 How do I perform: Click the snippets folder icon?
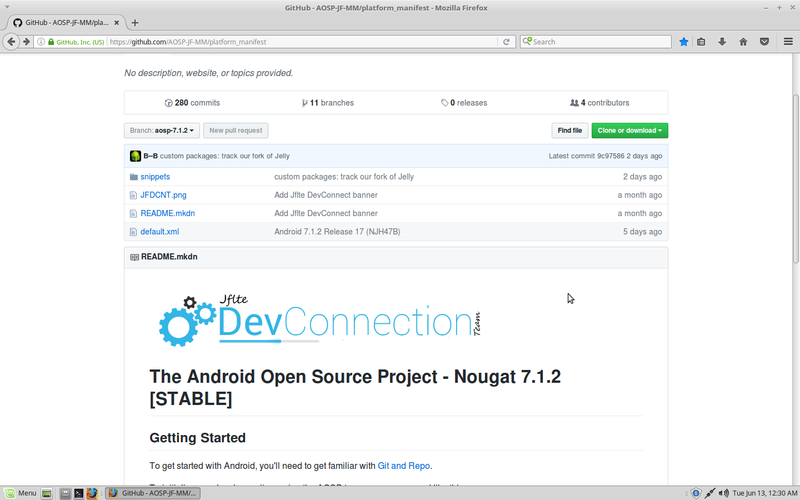(134, 177)
